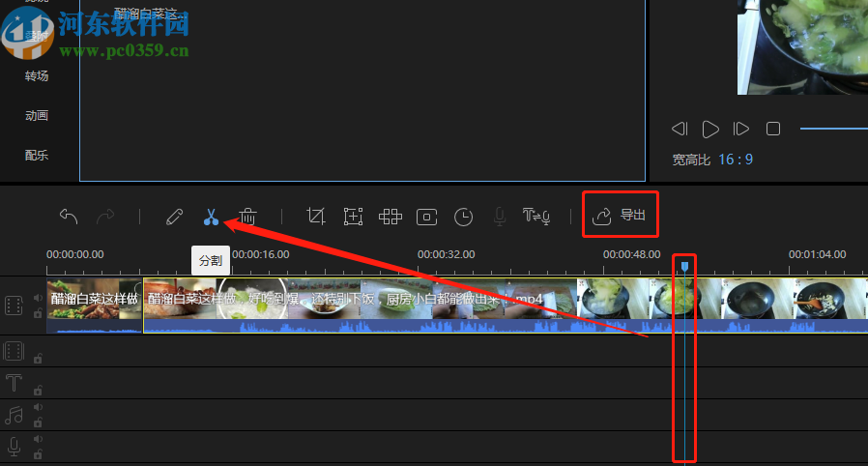Stop the preview playback
The height and width of the screenshot is (466, 868).
point(773,129)
